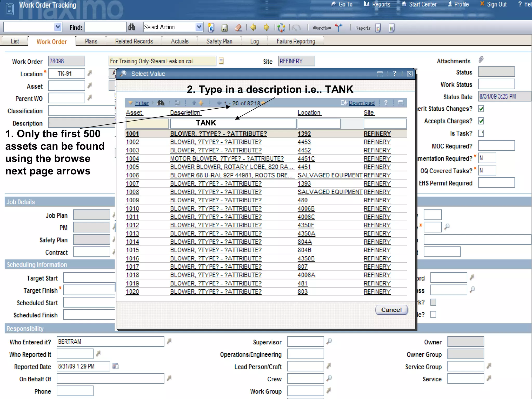Expand the Filter option in Select Value

click(x=142, y=103)
